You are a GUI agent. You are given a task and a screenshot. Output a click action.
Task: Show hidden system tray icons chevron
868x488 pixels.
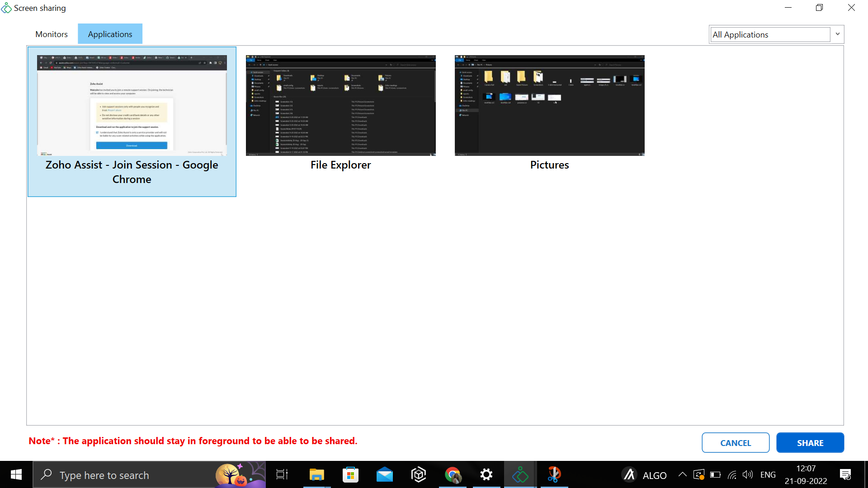[x=682, y=475]
